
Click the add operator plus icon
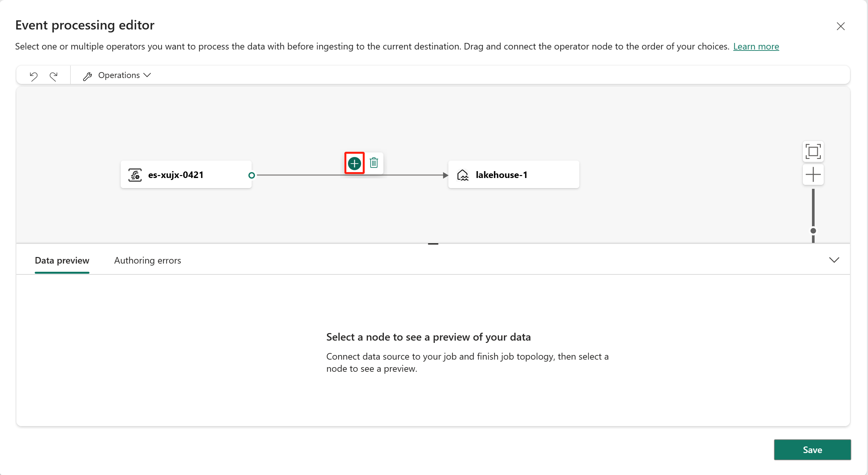pos(355,163)
